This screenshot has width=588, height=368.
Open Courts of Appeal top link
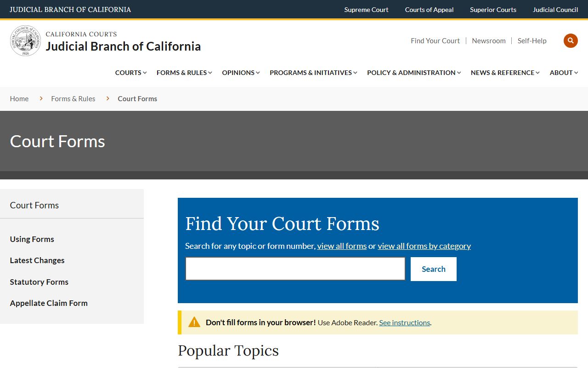[x=429, y=10]
